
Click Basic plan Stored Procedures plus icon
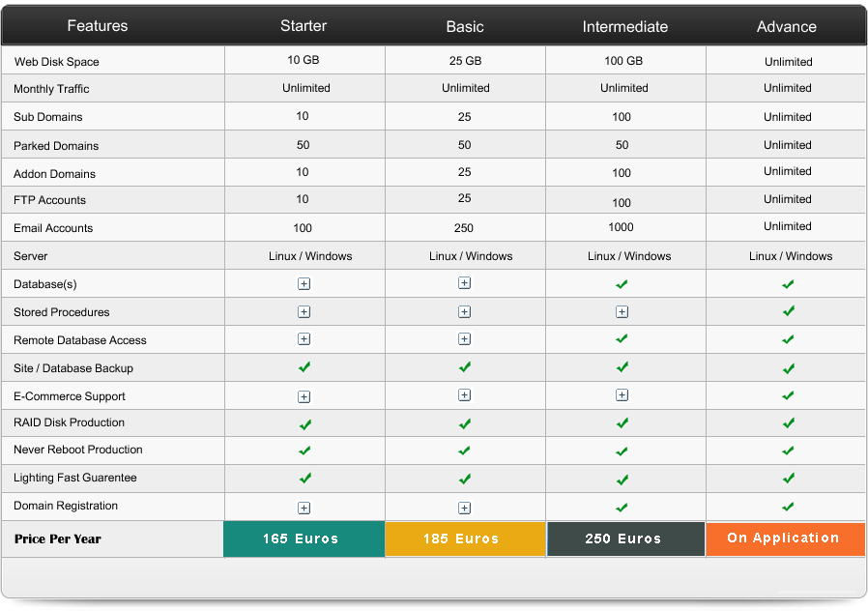click(x=464, y=312)
